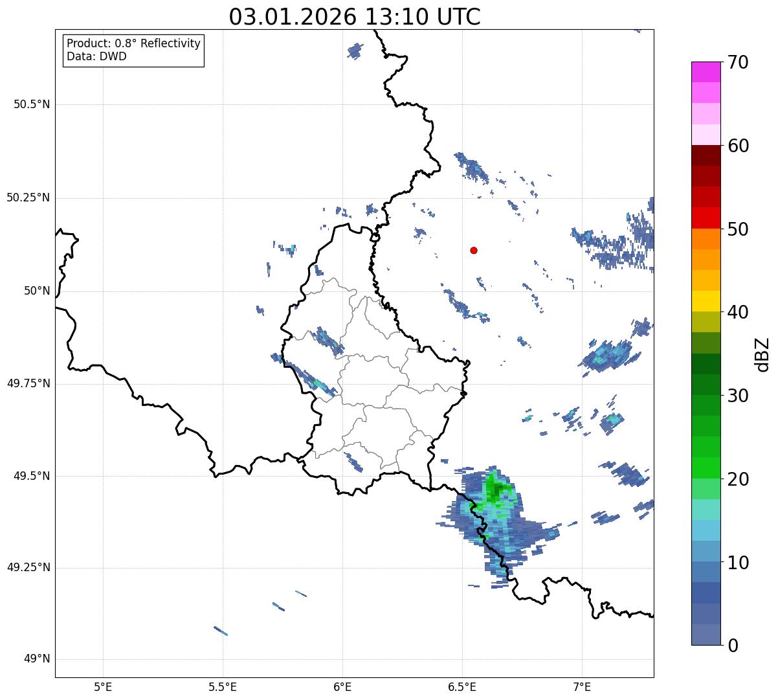The image size is (778, 700).
Task: Click the 'Data: DWD' text
Action: [x=96, y=56]
